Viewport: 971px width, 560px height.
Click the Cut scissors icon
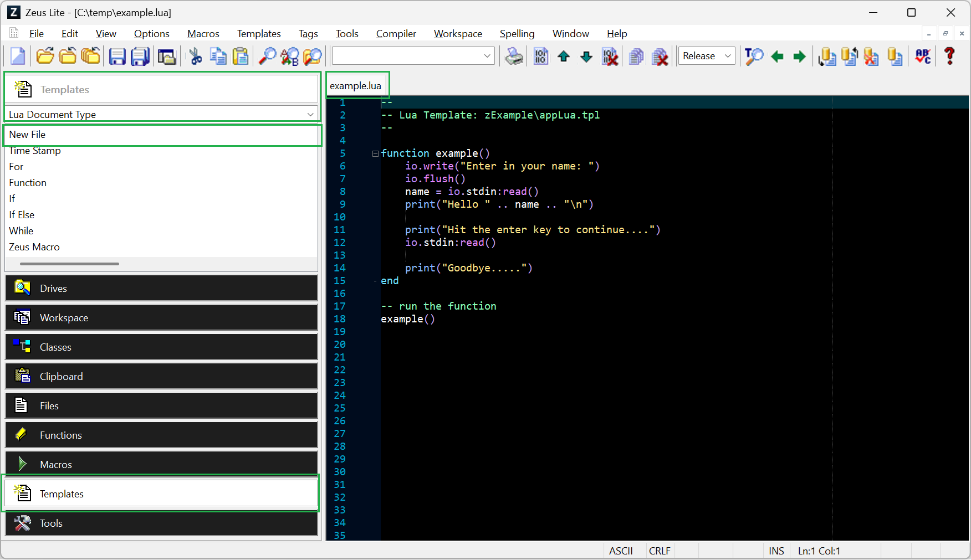(x=195, y=56)
